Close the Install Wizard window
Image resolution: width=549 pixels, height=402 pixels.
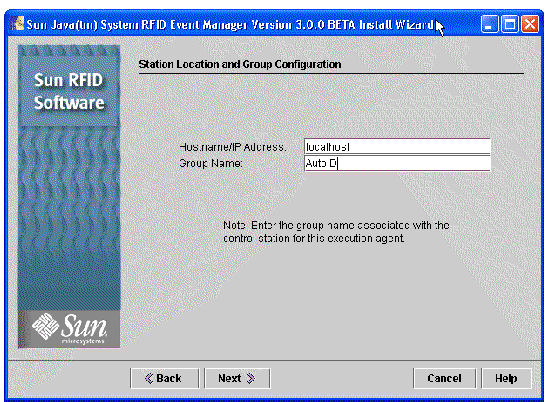pyautogui.click(x=530, y=25)
